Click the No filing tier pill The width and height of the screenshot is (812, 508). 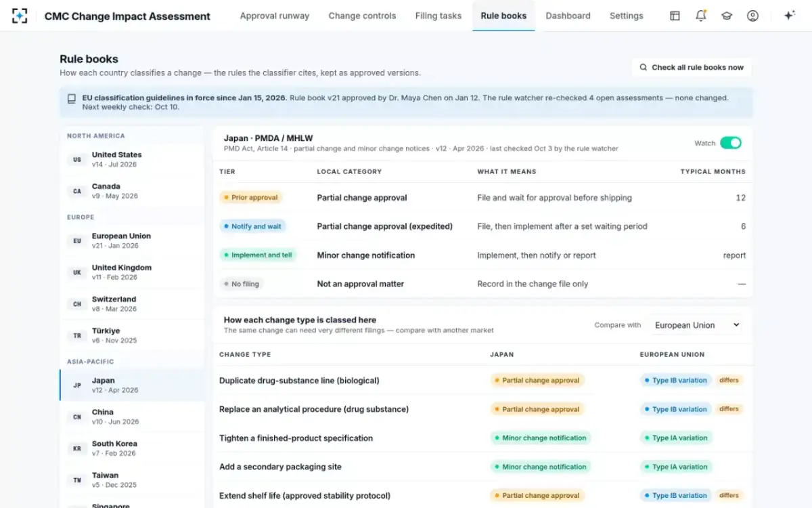tap(242, 284)
